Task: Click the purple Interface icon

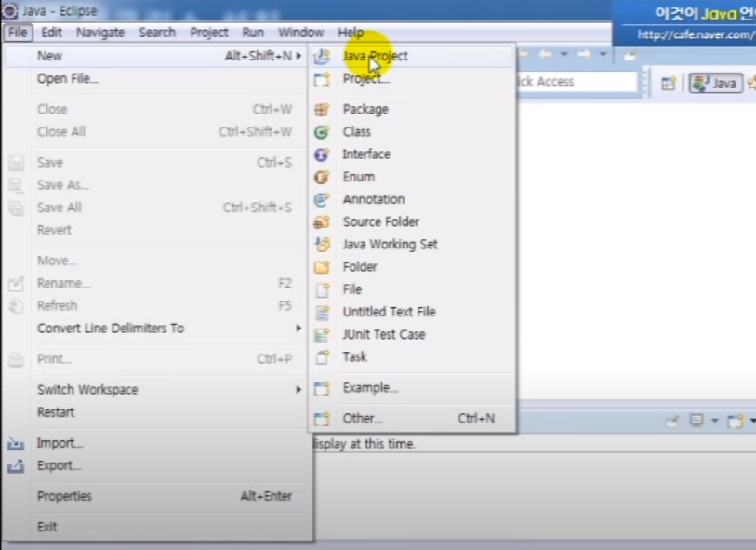Action: point(322,154)
